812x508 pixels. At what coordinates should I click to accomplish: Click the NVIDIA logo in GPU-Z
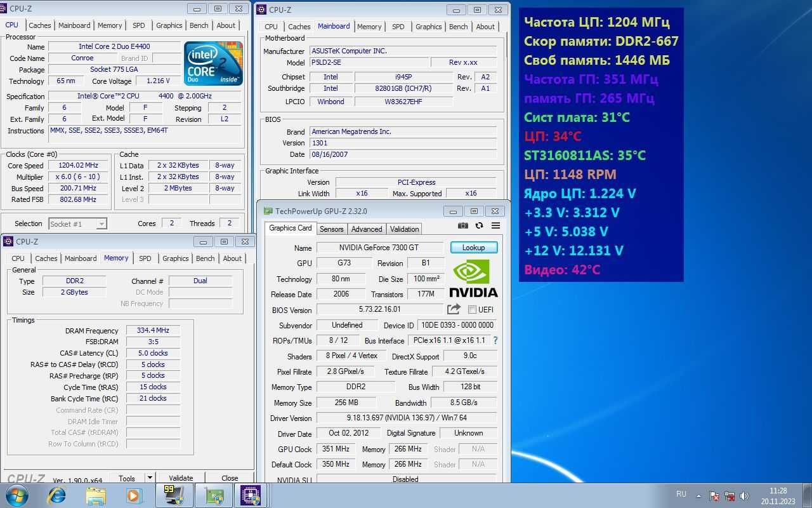coord(473,278)
